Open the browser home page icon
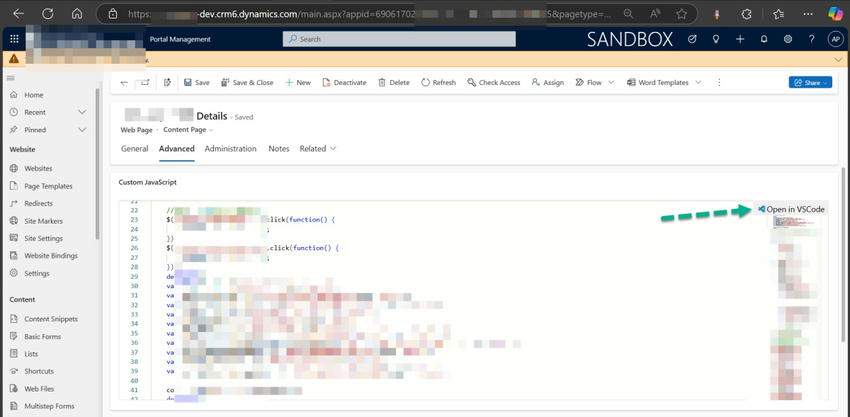 [x=77, y=14]
